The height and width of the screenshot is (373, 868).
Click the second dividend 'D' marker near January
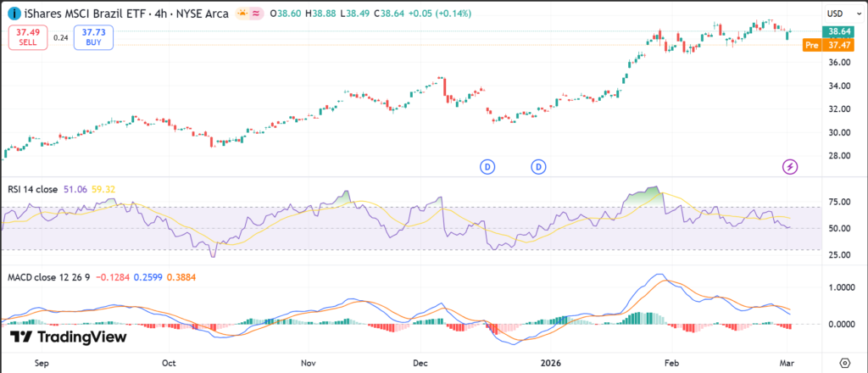539,167
